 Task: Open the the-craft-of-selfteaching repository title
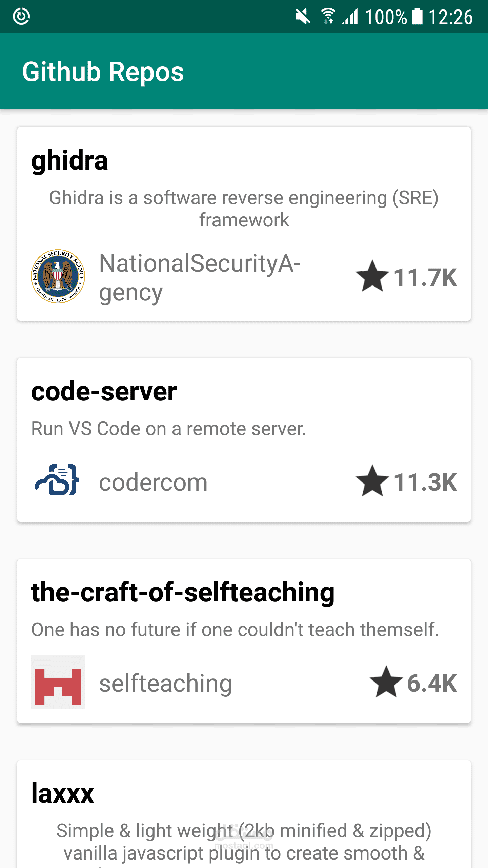[183, 592]
